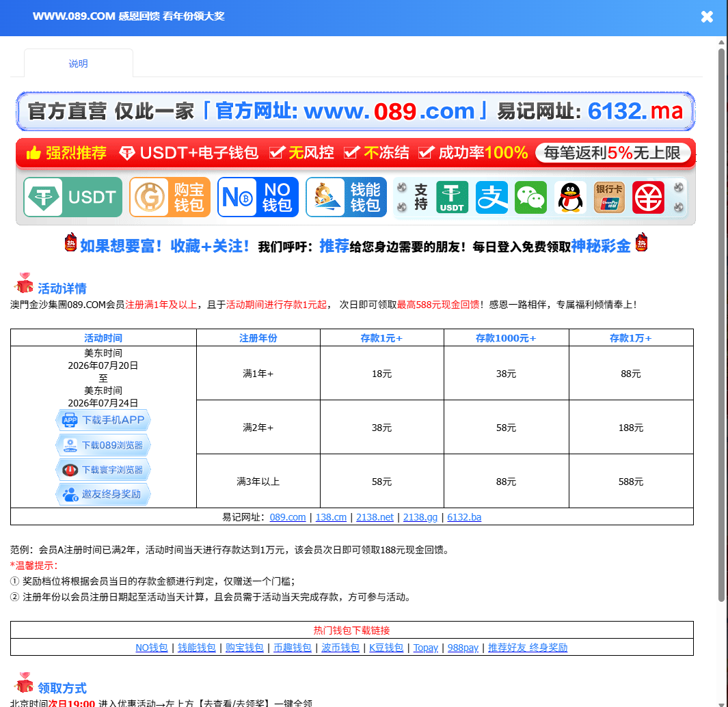The height and width of the screenshot is (707, 728).
Task: Click the Alipay payment icon
Action: [x=491, y=197]
